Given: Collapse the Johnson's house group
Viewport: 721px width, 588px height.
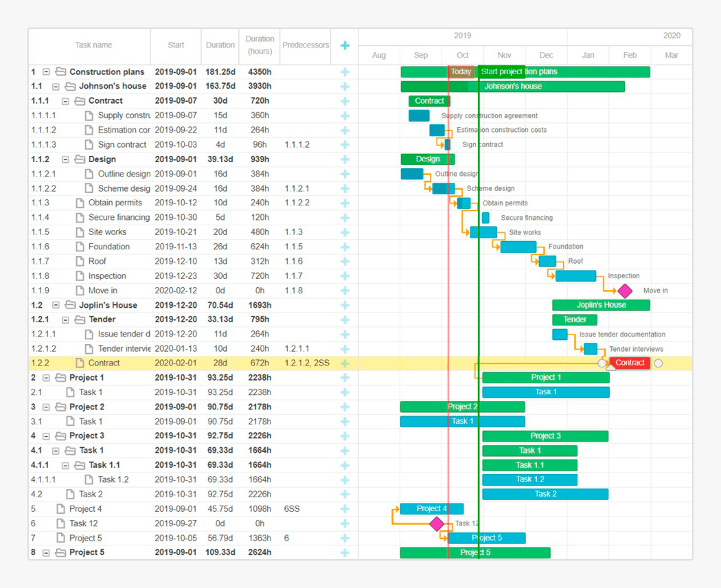Looking at the screenshot, I should 56,87.
